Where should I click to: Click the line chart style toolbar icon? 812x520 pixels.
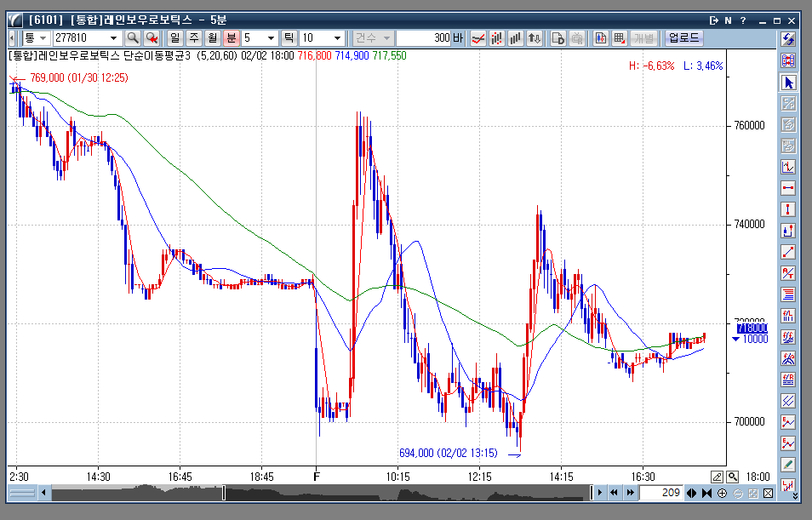coord(478,37)
